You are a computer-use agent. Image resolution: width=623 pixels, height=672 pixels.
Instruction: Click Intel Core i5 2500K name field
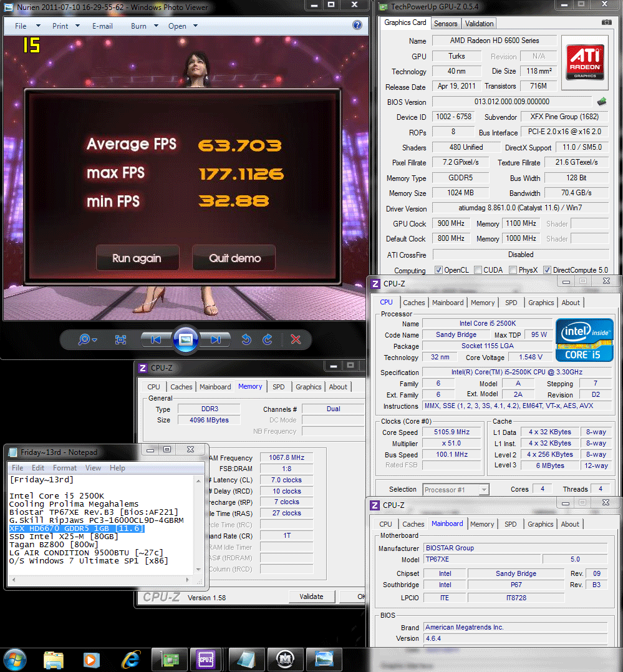[488, 324]
